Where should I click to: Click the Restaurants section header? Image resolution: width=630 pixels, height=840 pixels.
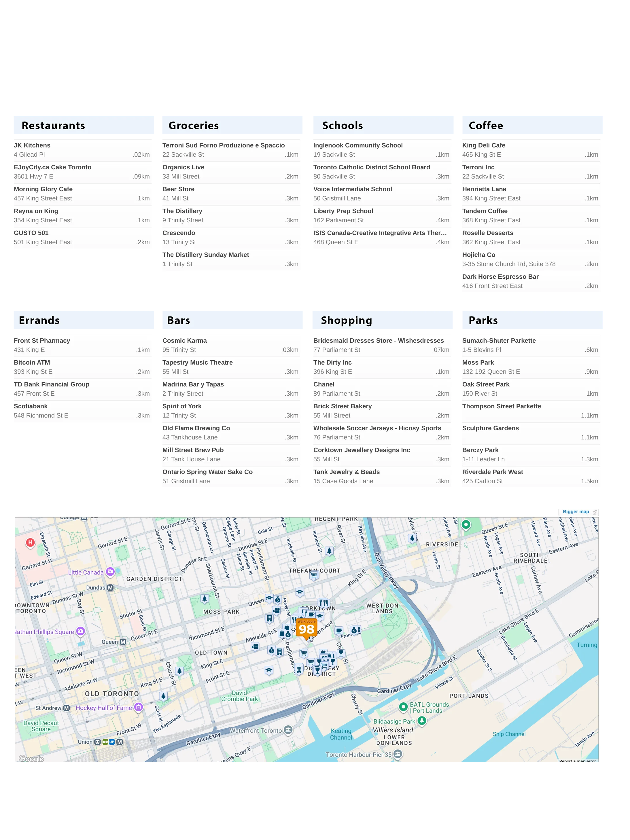(x=84, y=125)
